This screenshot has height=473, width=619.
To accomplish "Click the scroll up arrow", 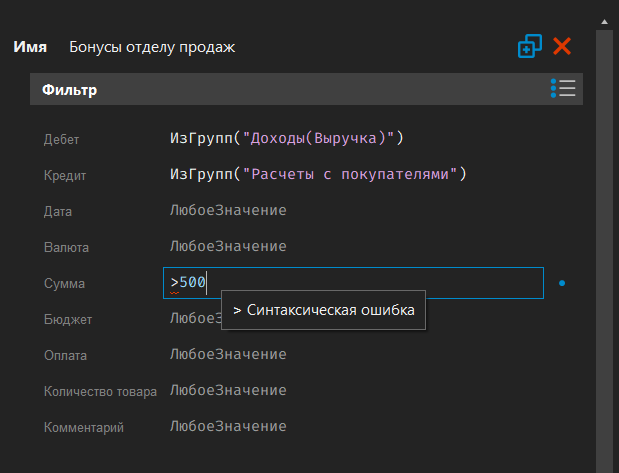I will 604,20.
